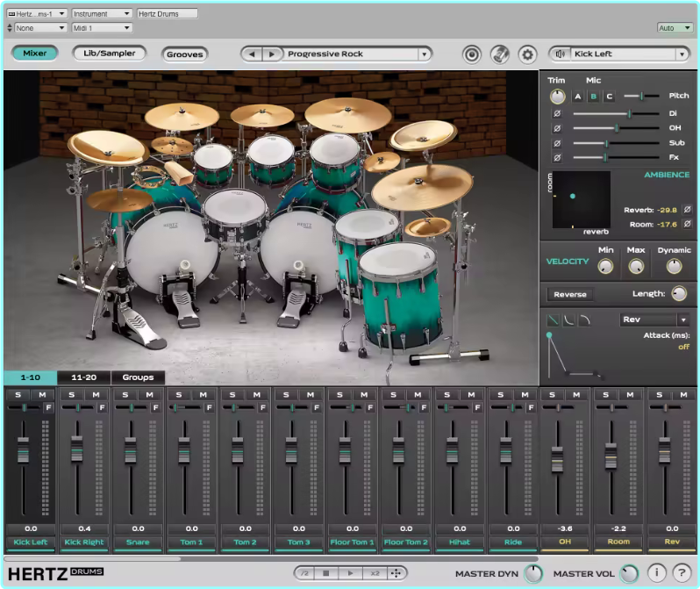The width and height of the screenshot is (700, 589).
Task: Go to previous preset with left arrow
Action: pyautogui.click(x=253, y=54)
